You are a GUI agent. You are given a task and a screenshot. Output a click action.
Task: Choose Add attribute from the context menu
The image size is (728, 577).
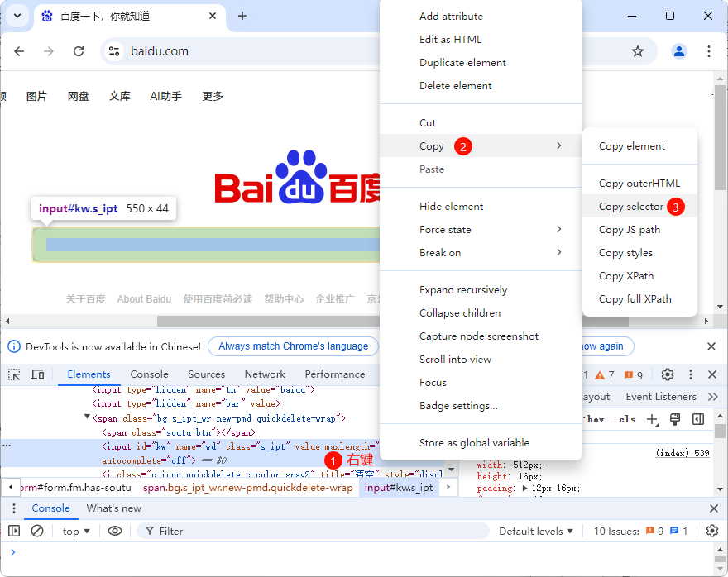coord(452,17)
